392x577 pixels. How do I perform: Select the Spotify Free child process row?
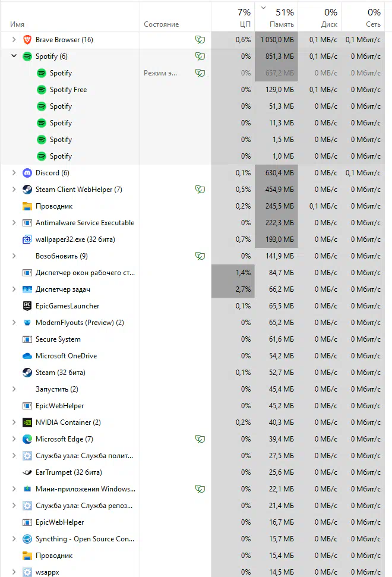click(x=192, y=90)
